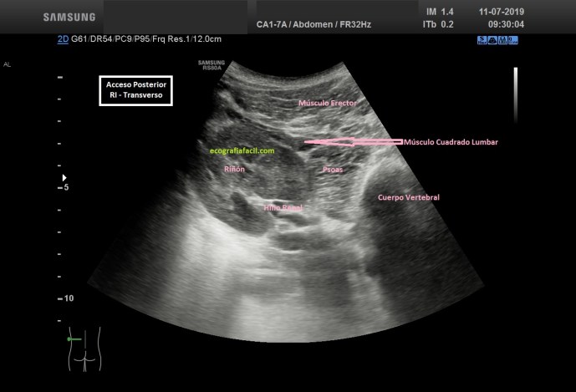Click the Samsung RS80A probe watermark

pos(213,65)
